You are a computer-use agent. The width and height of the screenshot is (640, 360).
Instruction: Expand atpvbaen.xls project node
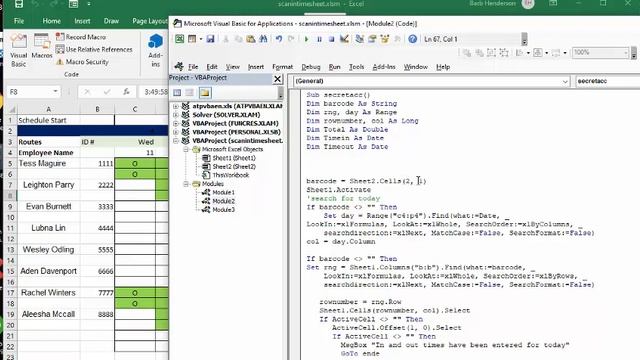pyautogui.click(x=176, y=106)
